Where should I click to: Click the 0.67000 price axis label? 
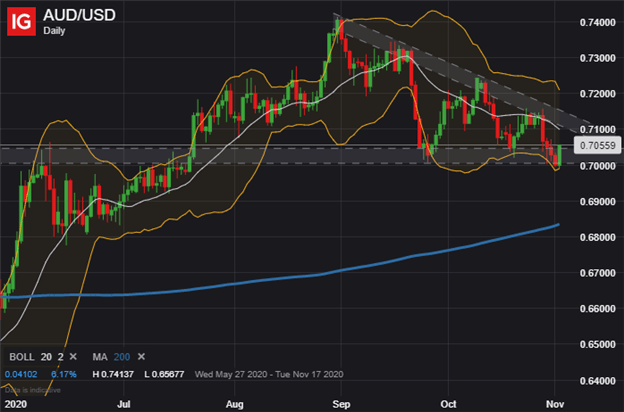597,273
